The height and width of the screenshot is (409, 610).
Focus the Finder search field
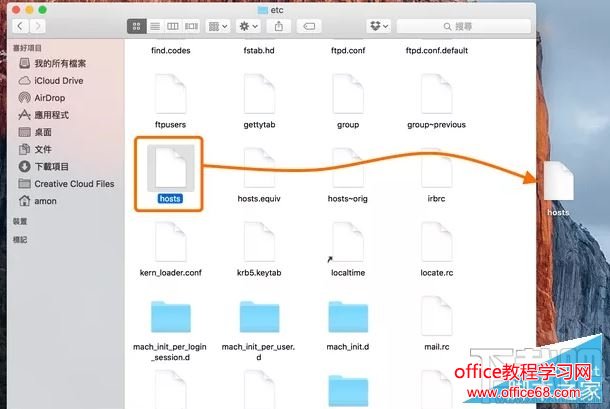pos(464,26)
